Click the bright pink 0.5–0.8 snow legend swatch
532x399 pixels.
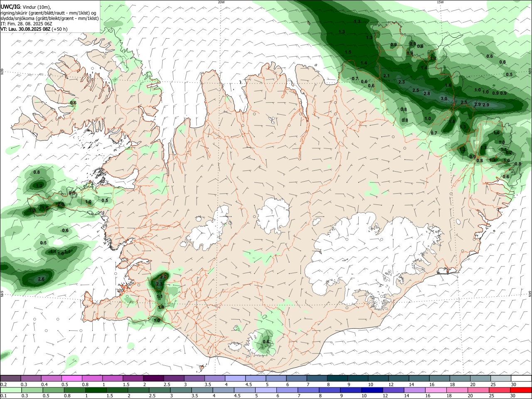71,379
